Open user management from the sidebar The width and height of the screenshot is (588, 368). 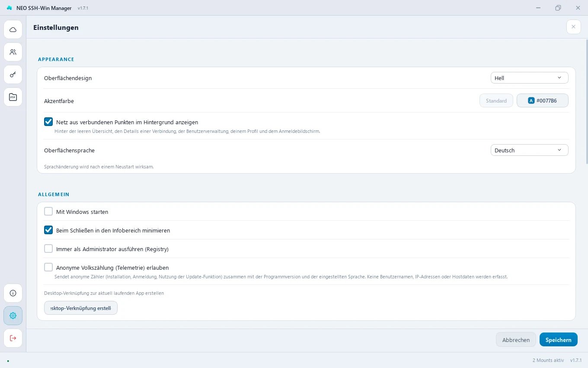pos(13,52)
